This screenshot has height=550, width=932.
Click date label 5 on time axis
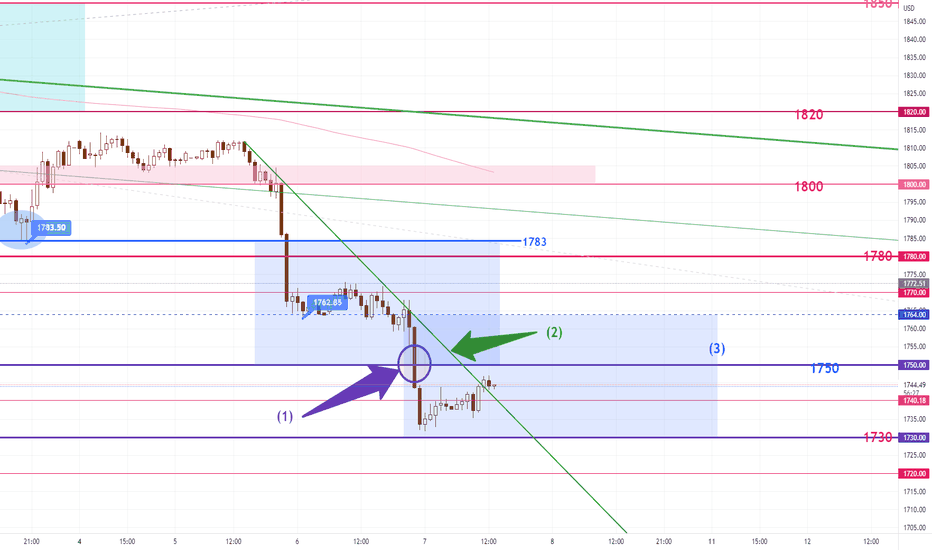pos(175,542)
